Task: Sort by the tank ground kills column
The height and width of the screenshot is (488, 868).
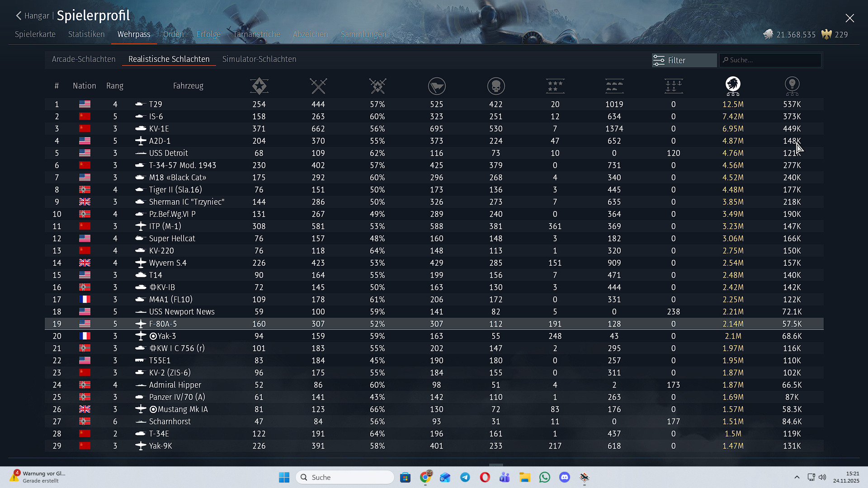Action: click(x=614, y=86)
